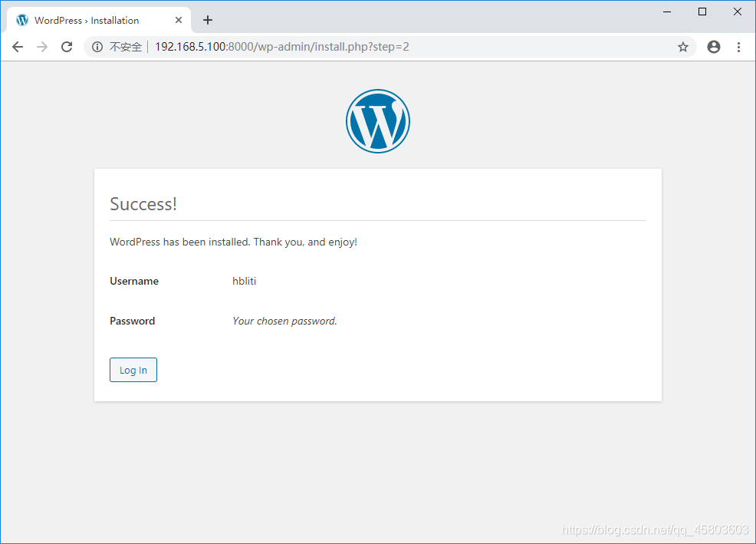Click 'WordPress has been installed' message

click(233, 242)
